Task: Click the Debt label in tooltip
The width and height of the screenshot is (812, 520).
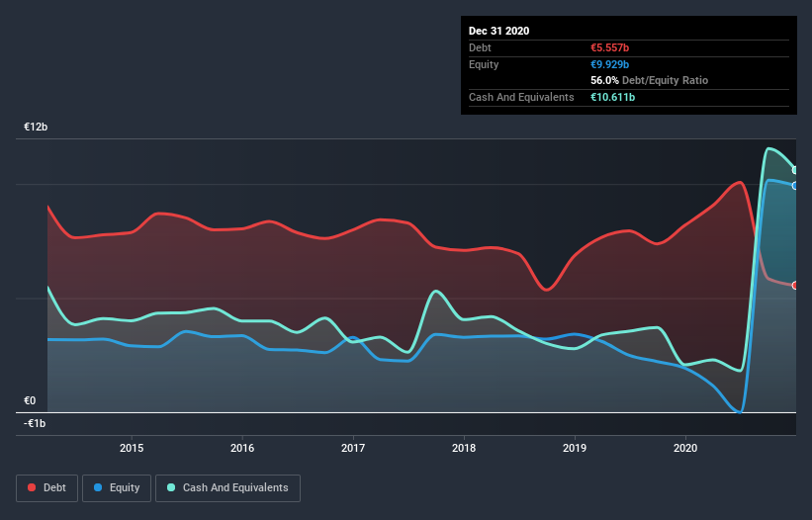Action: click(x=480, y=47)
